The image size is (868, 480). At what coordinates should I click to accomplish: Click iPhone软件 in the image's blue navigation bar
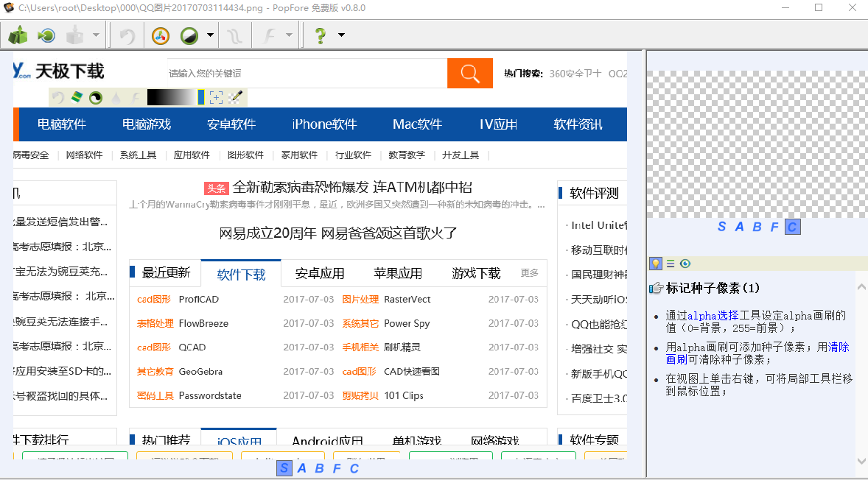[x=324, y=124]
